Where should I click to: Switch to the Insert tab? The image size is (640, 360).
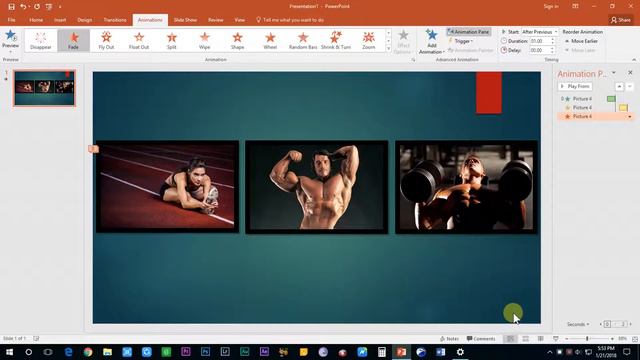coord(60,20)
